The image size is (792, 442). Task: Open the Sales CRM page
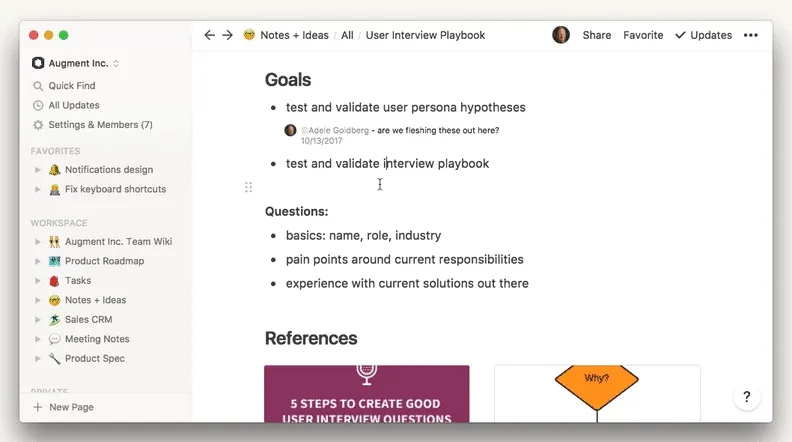(x=88, y=320)
